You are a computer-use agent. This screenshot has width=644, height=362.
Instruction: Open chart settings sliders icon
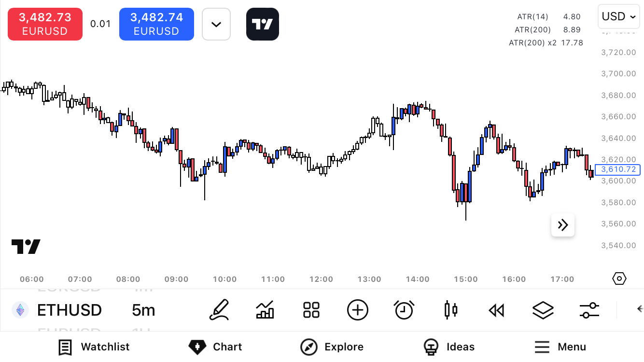pos(589,309)
